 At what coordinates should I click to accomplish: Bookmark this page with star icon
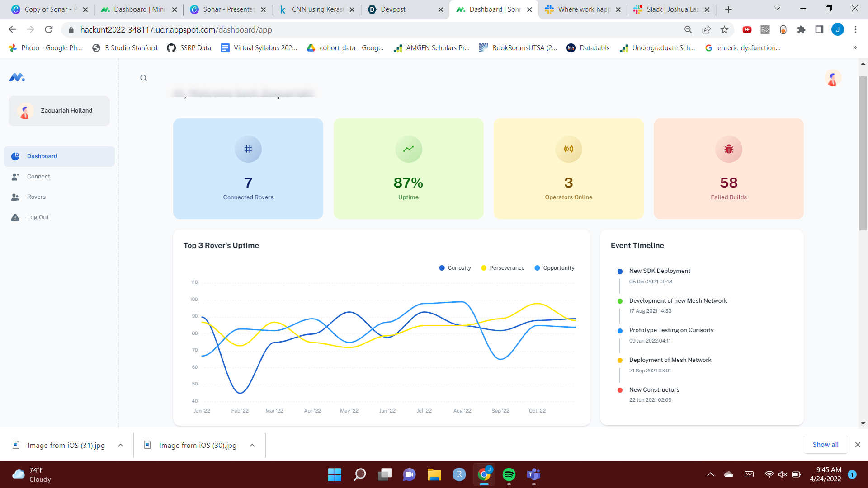(724, 30)
